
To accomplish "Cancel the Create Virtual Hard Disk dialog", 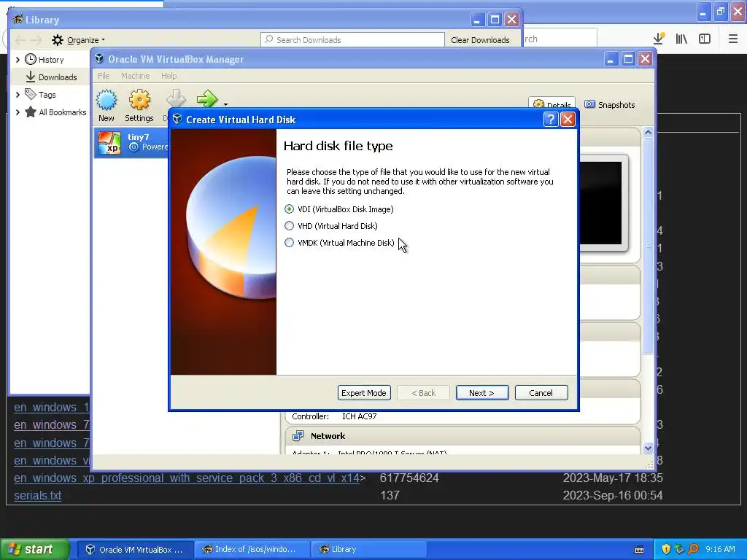I will tap(541, 393).
